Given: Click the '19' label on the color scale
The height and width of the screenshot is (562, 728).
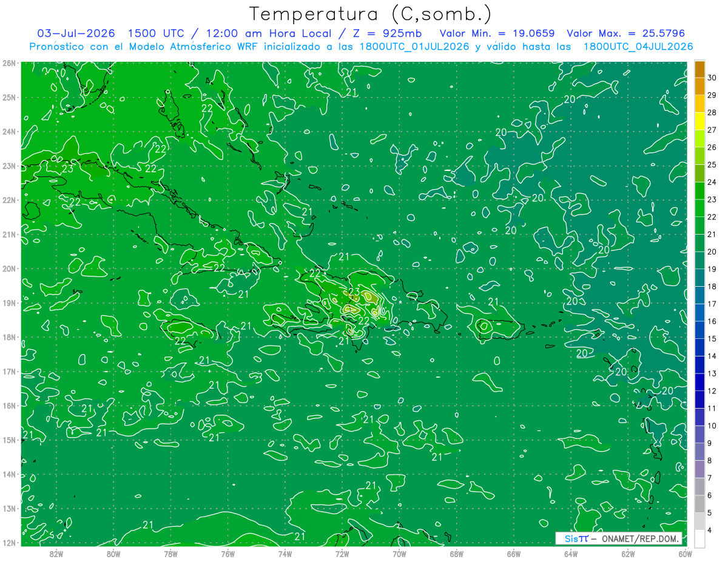Looking at the screenshot, I should pyautogui.click(x=712, y=269).
